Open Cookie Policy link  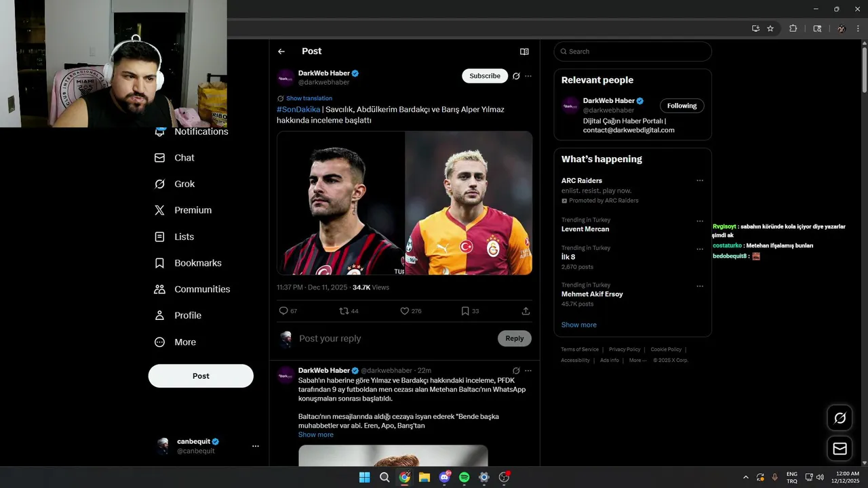[x=666, y=350]
